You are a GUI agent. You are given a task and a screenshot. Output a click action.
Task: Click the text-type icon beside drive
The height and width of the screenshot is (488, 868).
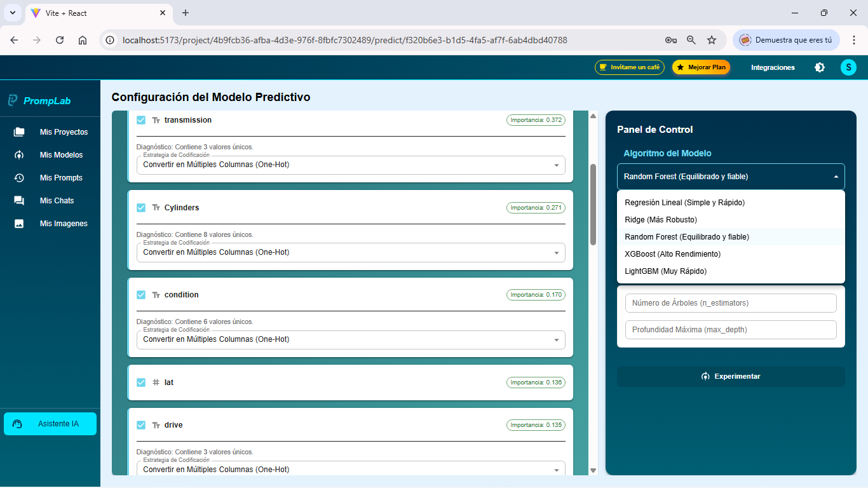click(x=156, y=425)
